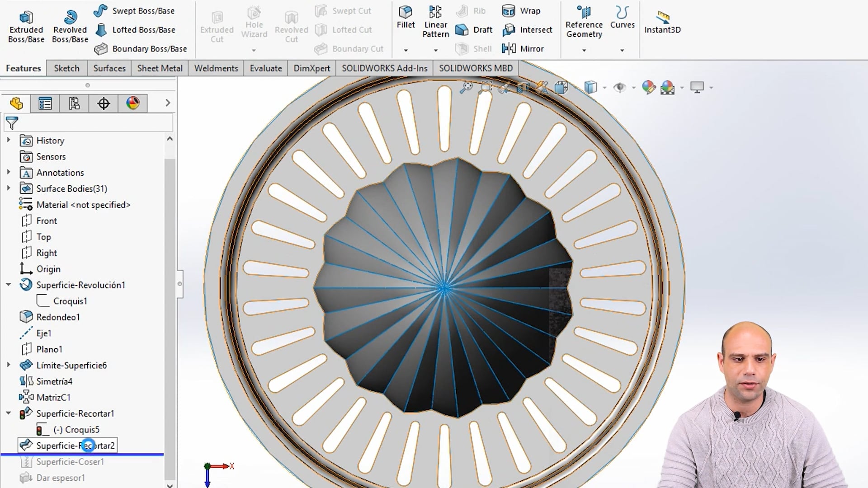Toggle Instant3D mode
Image resolution: width=868 pixels, height=488 pixels.
662,22
